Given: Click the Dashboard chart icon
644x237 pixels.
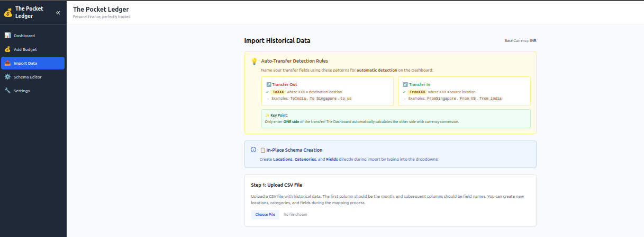Looking at the screenshot, I should [7, 36].
